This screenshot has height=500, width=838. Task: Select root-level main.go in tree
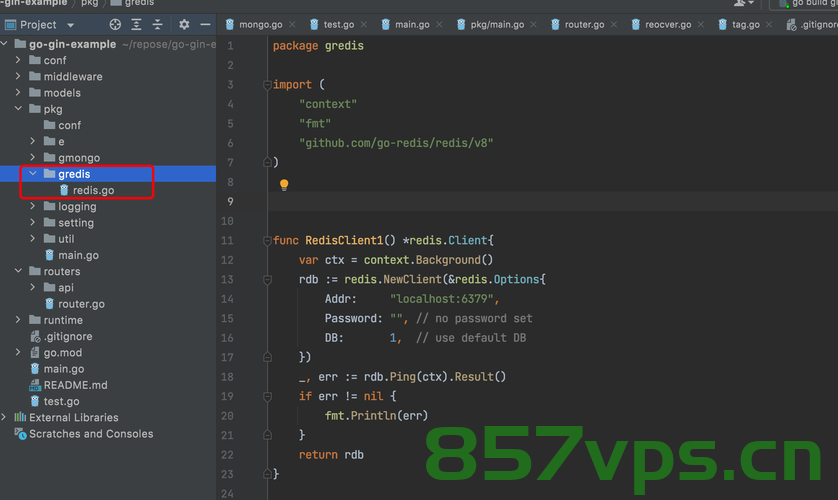click(x=64, y=369)
